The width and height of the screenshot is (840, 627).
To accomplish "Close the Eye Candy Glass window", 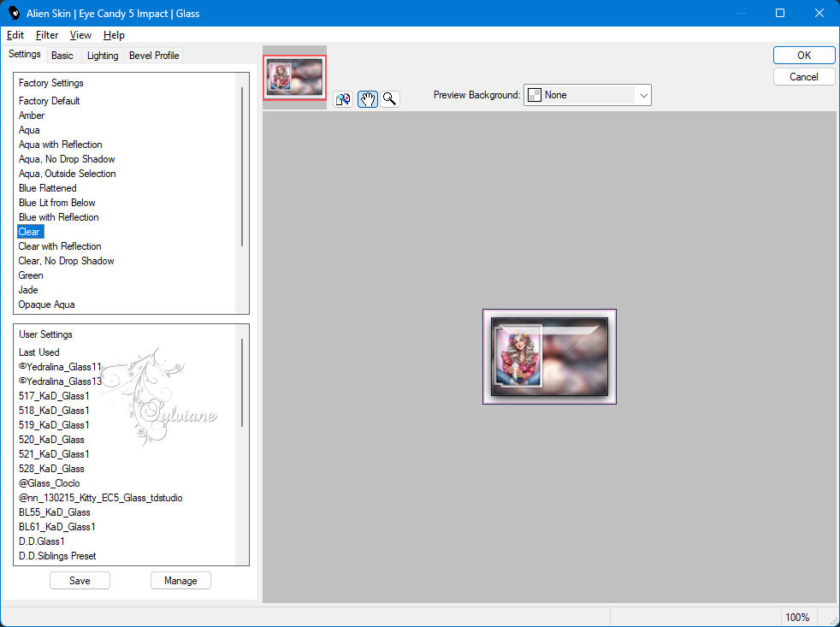I will tap(819, 13).
